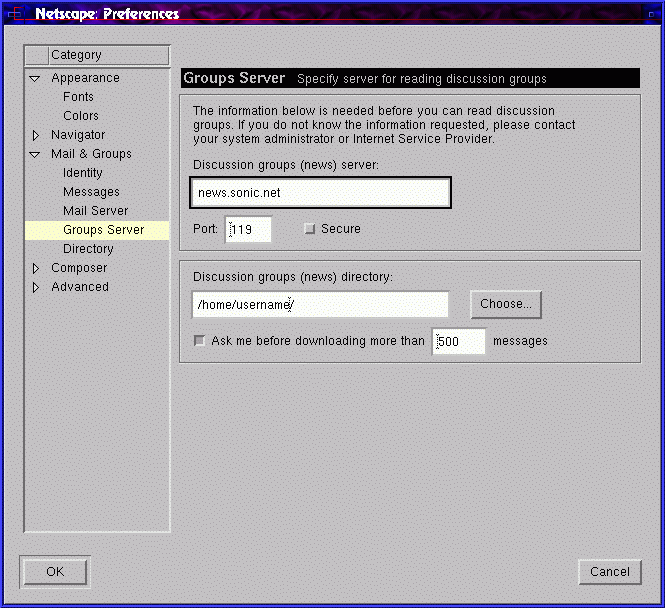Select Navigator category
Screen dimensions: 665x608
tap(78, 135)
